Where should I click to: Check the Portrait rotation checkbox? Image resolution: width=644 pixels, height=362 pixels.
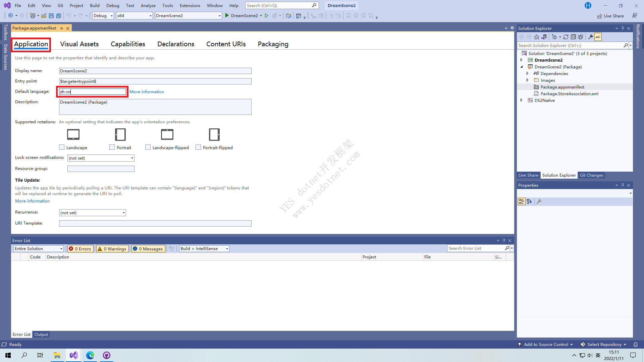(x=112, y=147)
